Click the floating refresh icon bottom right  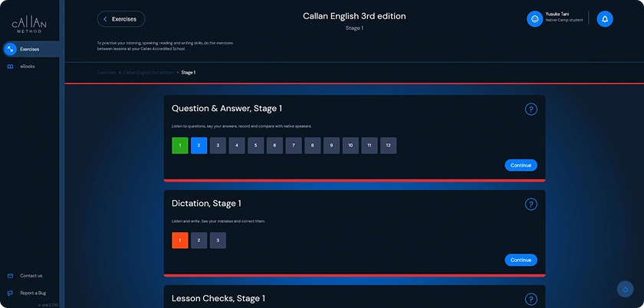pyautogui.click(x=626, y=290)
